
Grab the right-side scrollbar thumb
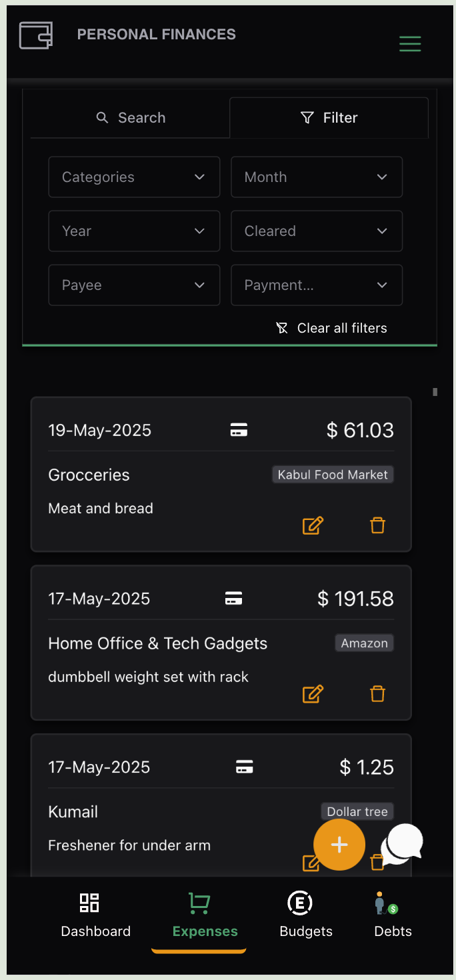coord(435,391)
